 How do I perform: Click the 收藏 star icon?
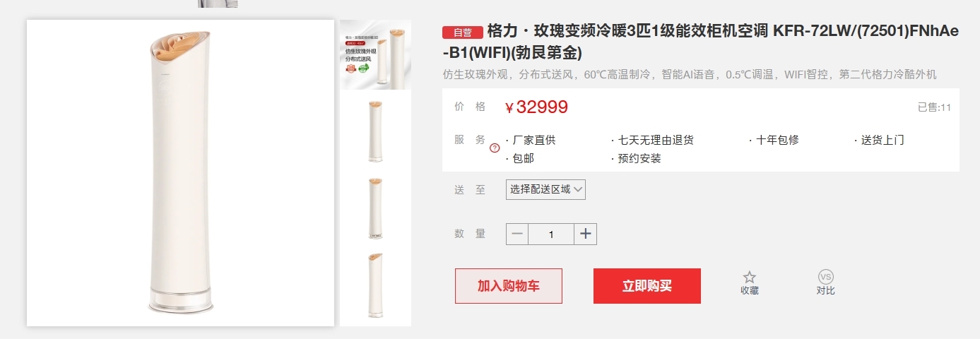click(750, 278)
